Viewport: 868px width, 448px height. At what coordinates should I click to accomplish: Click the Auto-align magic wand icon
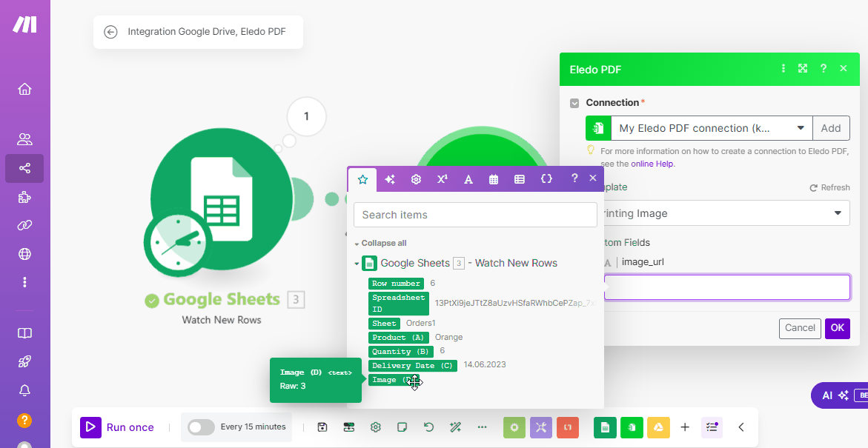[456, 427]
